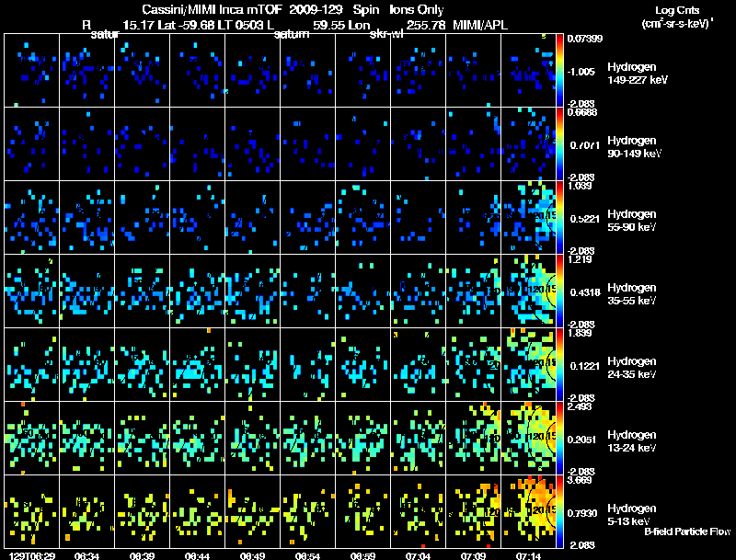
Task: Open the 07:14 panel in the 5-13 keV row
Action: pos(528,511)
